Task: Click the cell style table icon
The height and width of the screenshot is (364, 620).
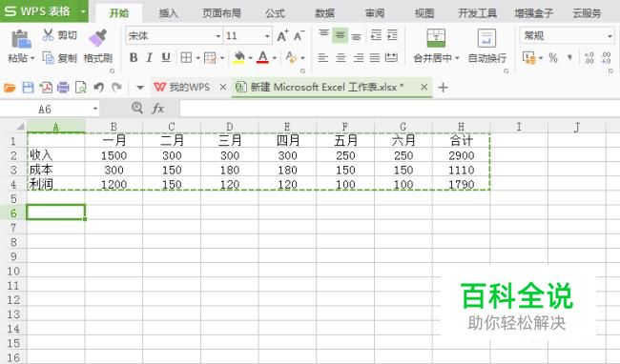Action: (x=210, y=58)
